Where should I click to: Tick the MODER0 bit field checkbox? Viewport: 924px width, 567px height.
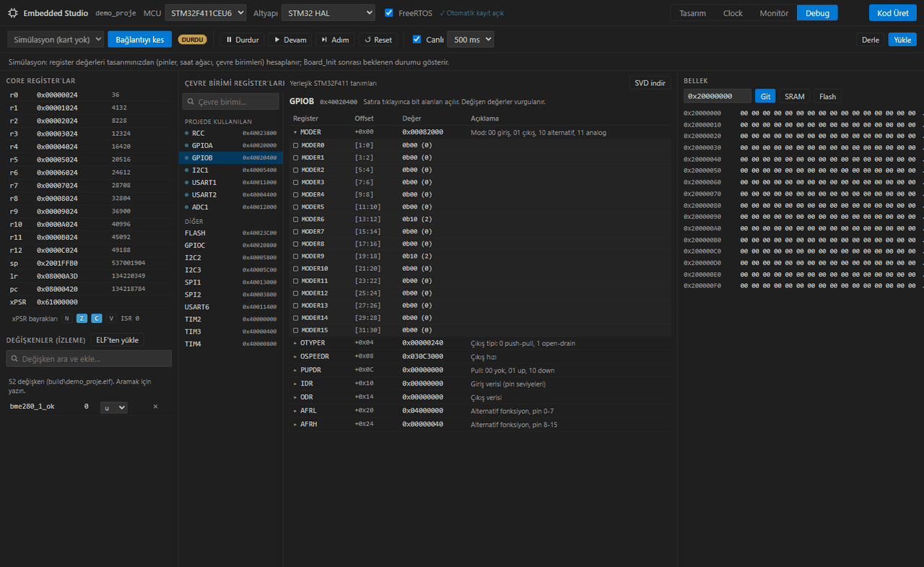295,145
